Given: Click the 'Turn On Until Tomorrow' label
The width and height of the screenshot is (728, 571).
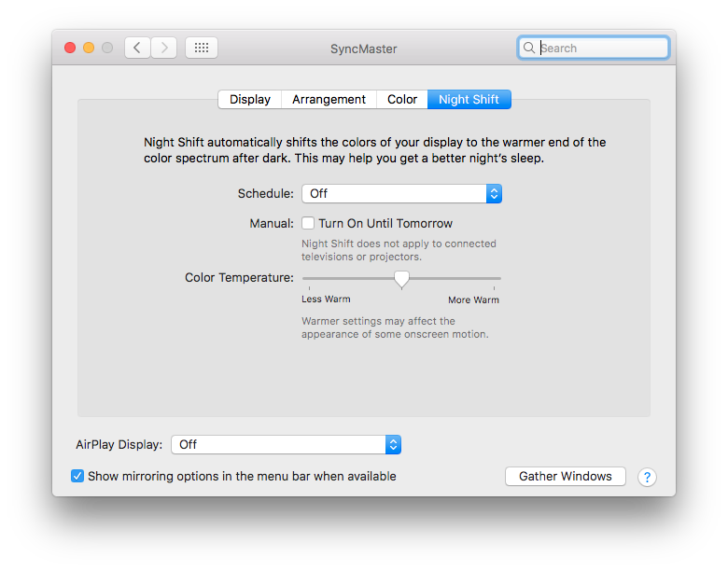Looking at the screenshot, I should (x=385, y=223).
